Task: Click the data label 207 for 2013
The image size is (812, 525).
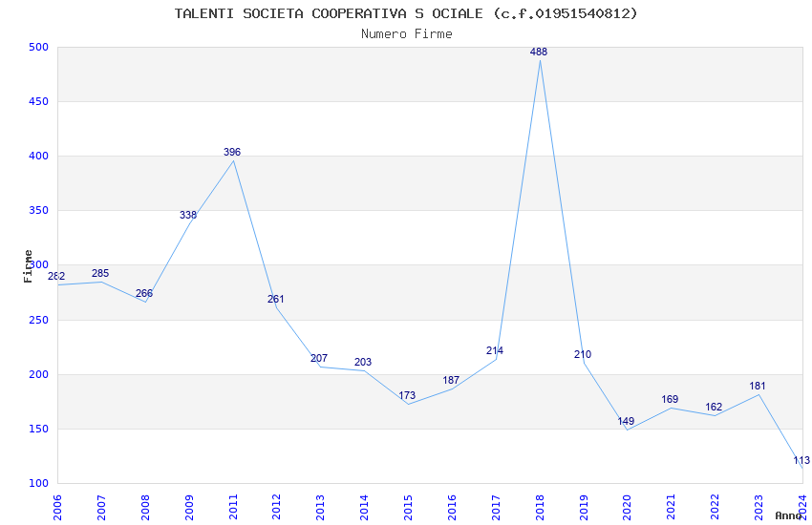Action: click(x=319, y=359)
